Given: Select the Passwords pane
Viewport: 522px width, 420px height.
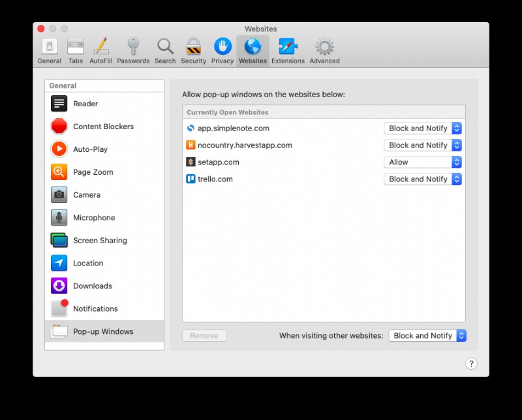Looking at the screenshot, I should pyautogui.click(x=133, y=50).
